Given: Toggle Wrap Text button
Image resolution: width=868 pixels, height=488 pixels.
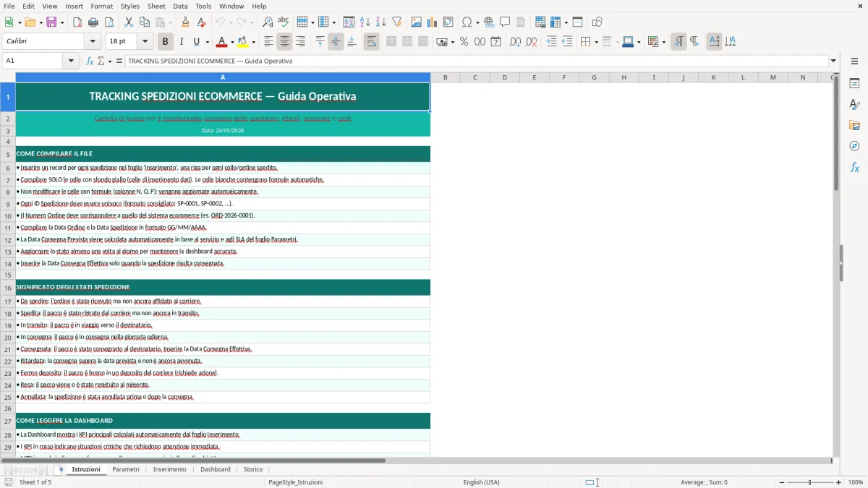Looking at the screenshot, I should point(371,42).
